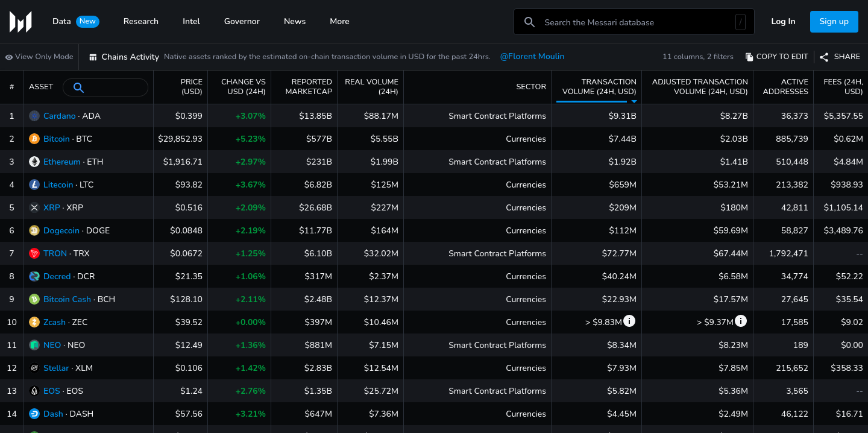
Task: Click the Zcash coin icon
Action: click(x=34, y=322)
